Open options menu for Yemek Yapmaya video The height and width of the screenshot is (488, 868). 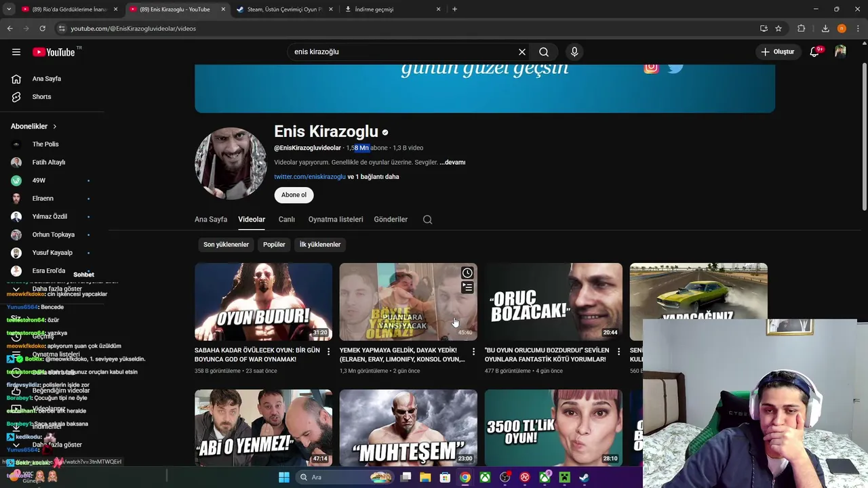(473, 351)
